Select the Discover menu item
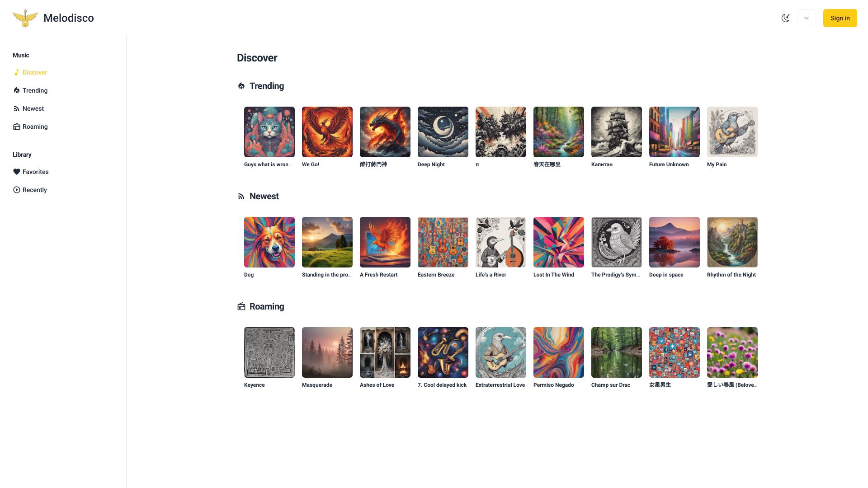The height and width of the screenshot is (488, 868). (34, 72)
